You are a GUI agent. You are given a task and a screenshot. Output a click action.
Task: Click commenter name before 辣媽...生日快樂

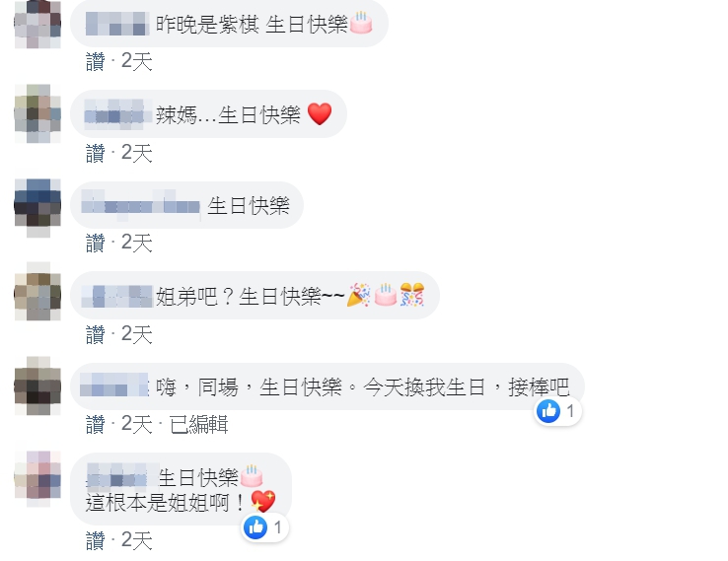tap(118, 114)
